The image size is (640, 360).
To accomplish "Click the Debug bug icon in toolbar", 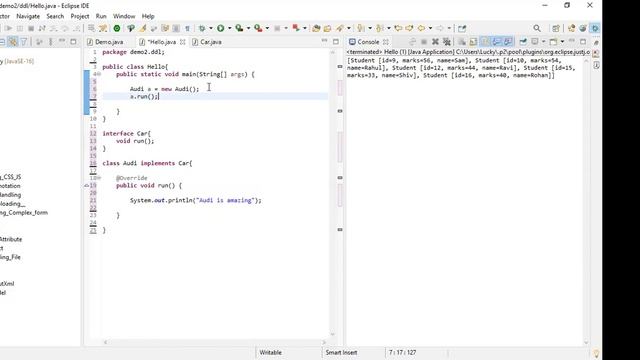I will tap(201, 28).
